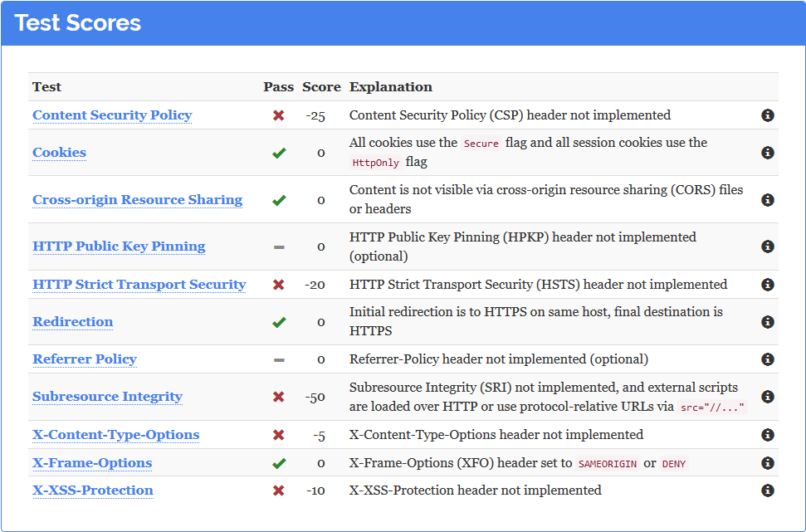
Task: Follow HTTP Strict Transport Security link
Action: pyautogui.click(x=139, y=284)
